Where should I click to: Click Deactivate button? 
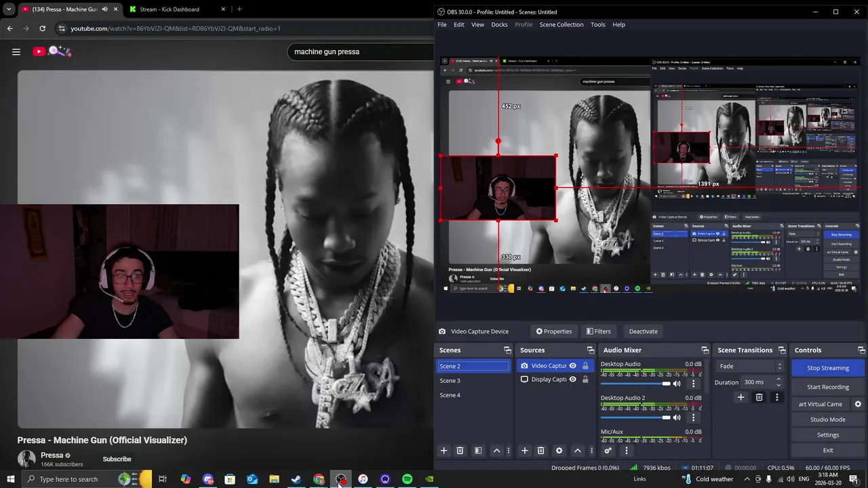(x=643, y=331)
